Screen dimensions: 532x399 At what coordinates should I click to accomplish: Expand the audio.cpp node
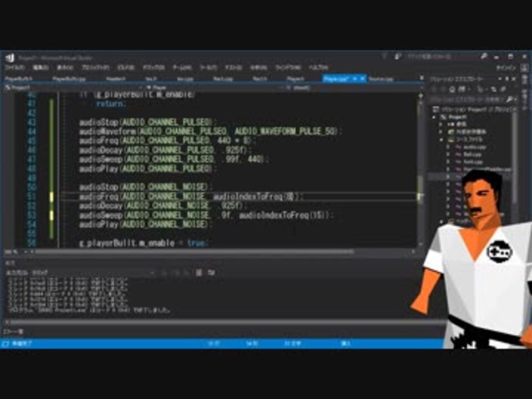448,147
